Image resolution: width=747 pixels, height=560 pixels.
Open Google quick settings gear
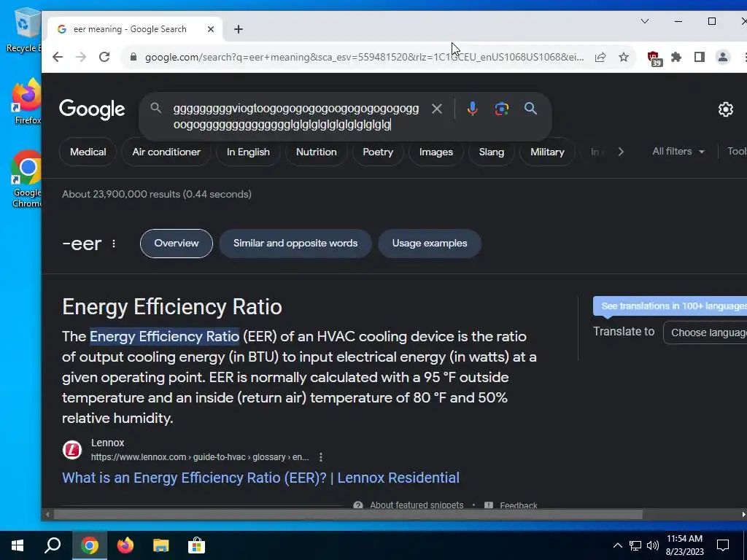[726, 109]
